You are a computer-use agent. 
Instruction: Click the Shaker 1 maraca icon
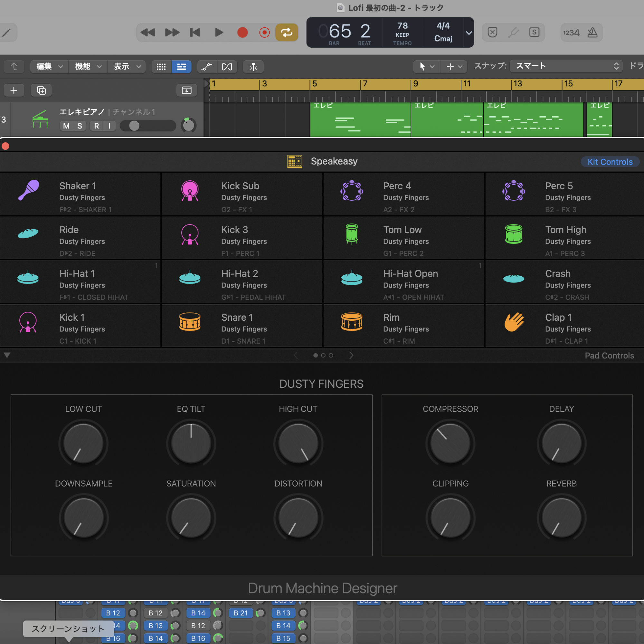[28, 190]
